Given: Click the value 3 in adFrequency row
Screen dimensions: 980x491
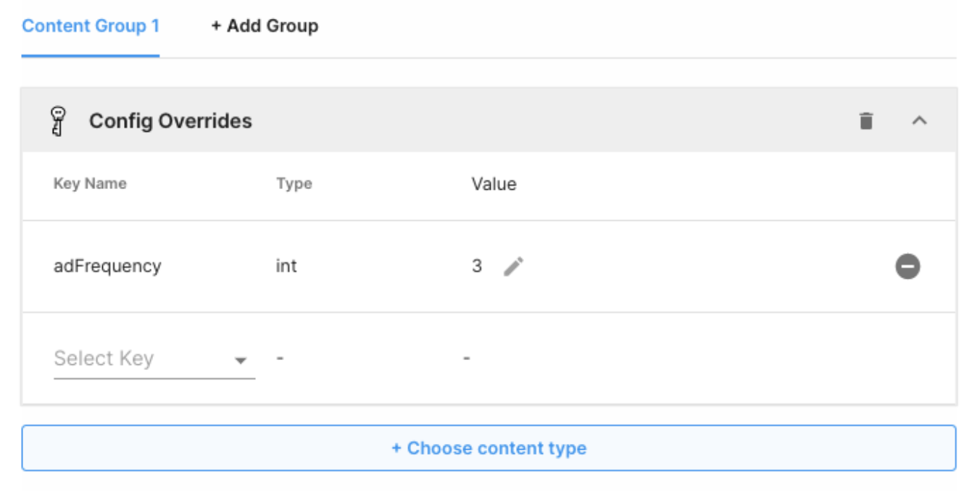Looking at the screenshot, I should click(x=477, y=267).
